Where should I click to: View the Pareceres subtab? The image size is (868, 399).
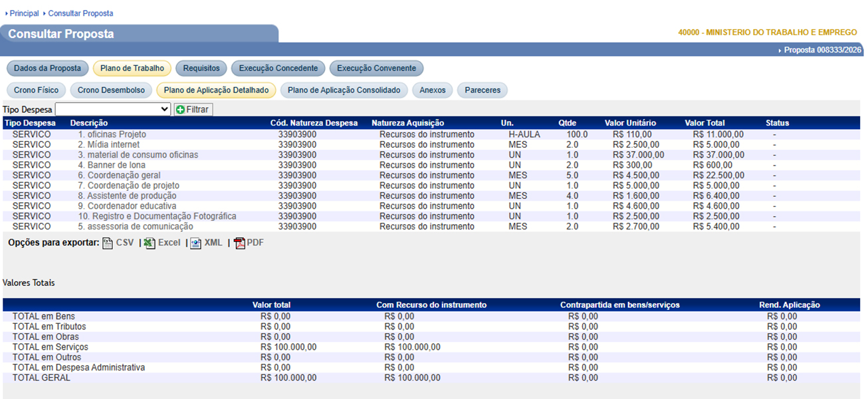click(483, 90)
